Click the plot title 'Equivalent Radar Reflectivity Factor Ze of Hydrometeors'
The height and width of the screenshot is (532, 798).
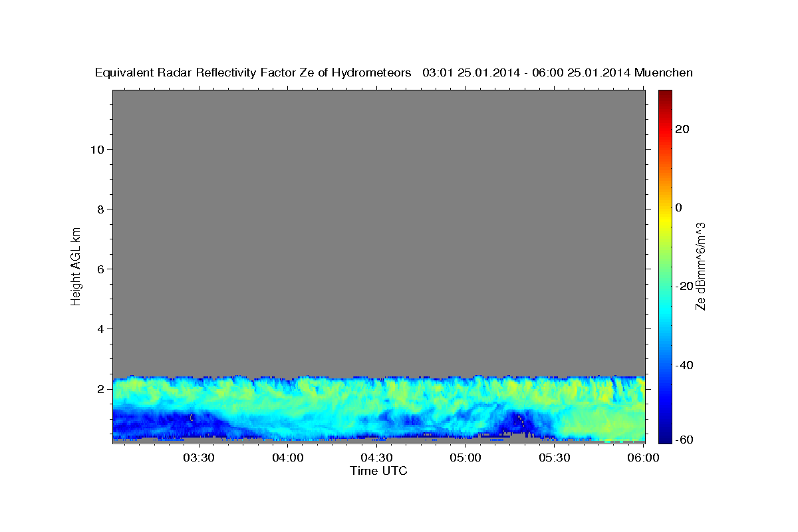253,73
